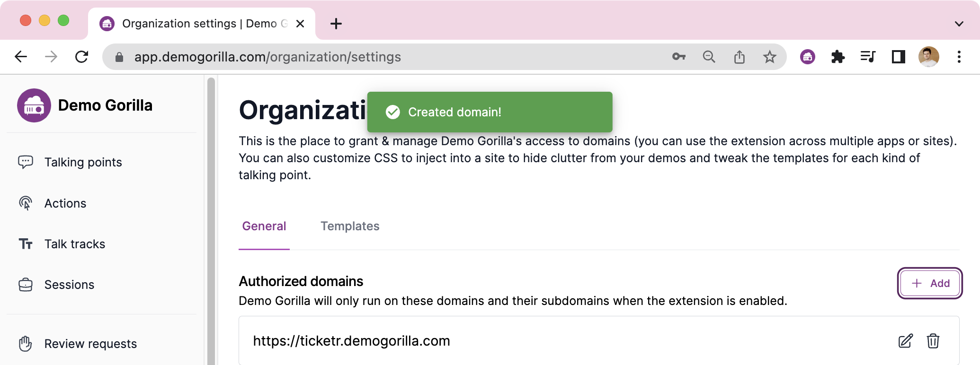Switch to the Templates tab

click(x=350, y=226)
